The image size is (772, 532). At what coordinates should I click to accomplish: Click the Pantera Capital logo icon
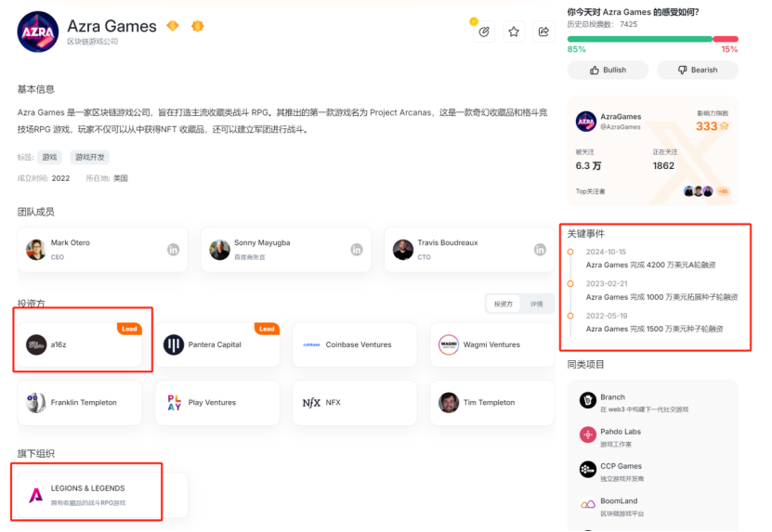click(x=174, y=344)
